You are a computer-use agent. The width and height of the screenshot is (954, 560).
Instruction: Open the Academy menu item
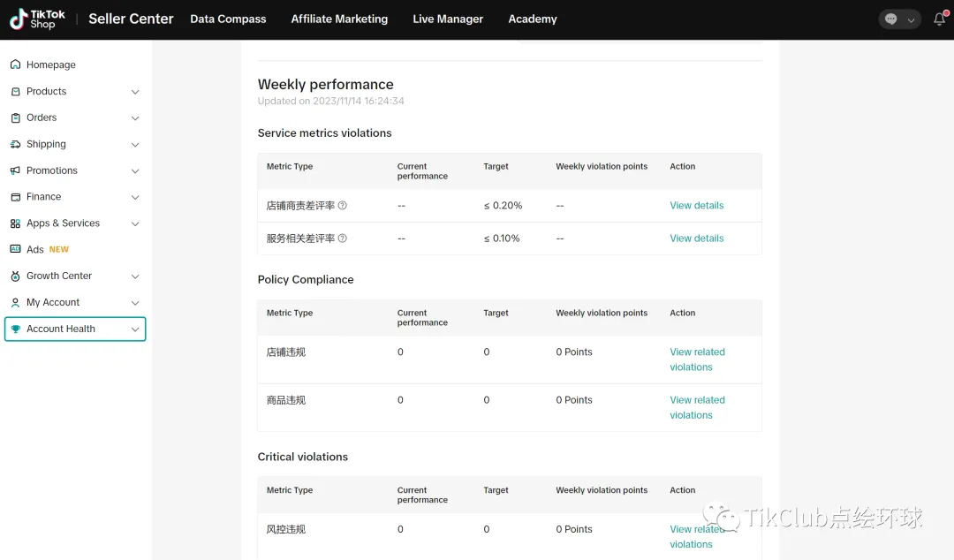tap(533, 19)
